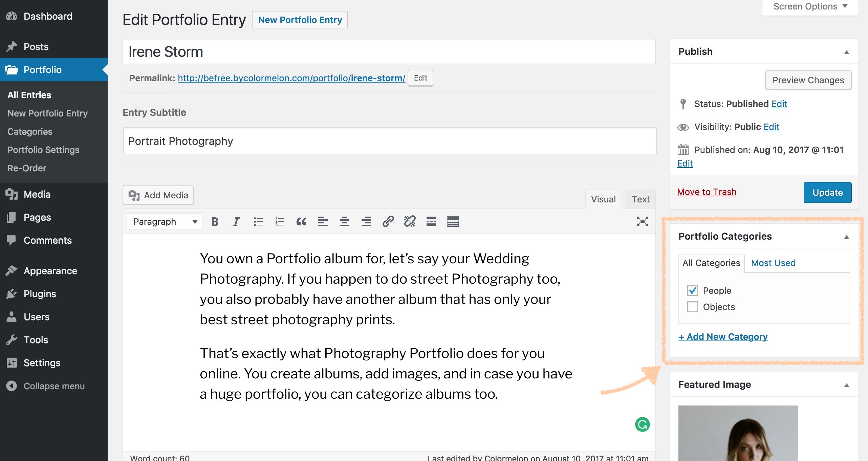
Task: Insert a blockquote
Action: 301,222
